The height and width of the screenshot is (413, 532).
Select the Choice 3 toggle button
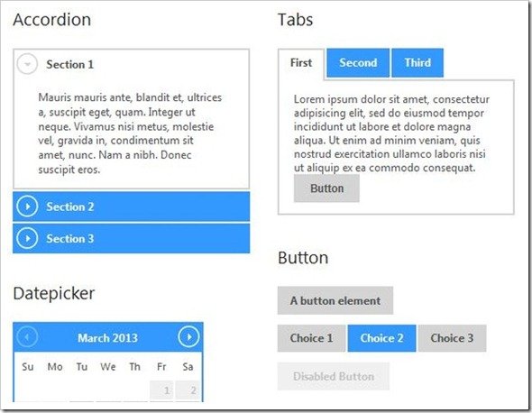pos(452,338)
